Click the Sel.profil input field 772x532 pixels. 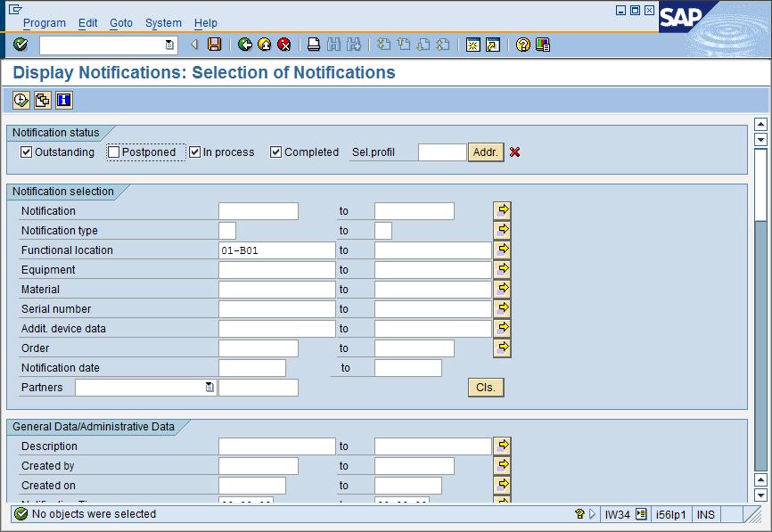pyautogui.click(x=442, y=152)
